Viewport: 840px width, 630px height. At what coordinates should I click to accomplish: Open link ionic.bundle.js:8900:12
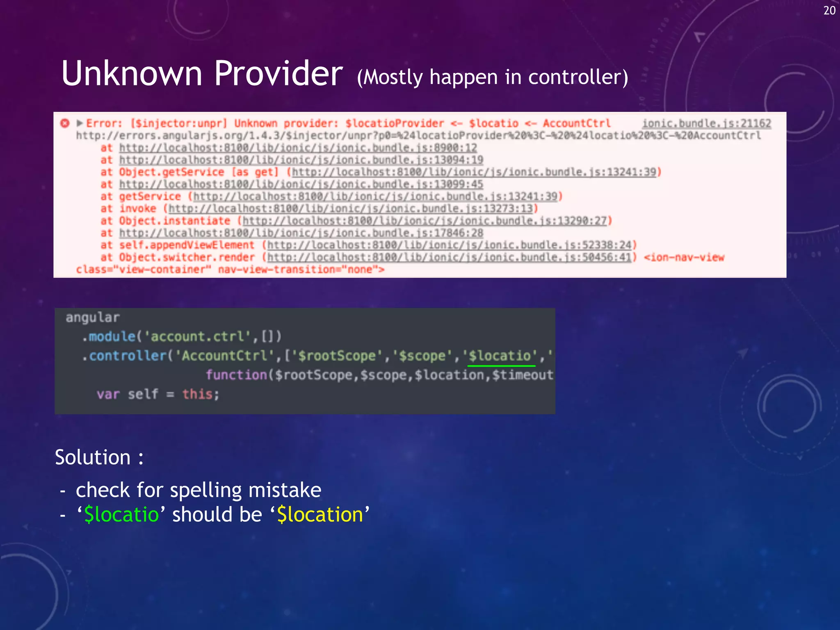coord(298,148)
